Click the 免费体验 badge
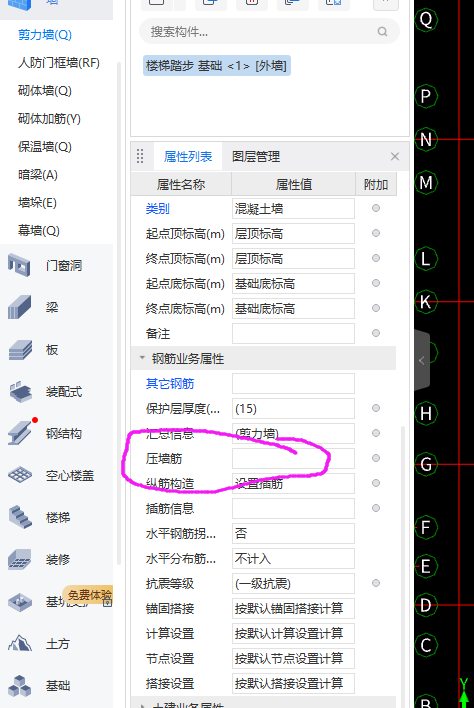The width and height of the screenshot is (474, 708). 88,596
